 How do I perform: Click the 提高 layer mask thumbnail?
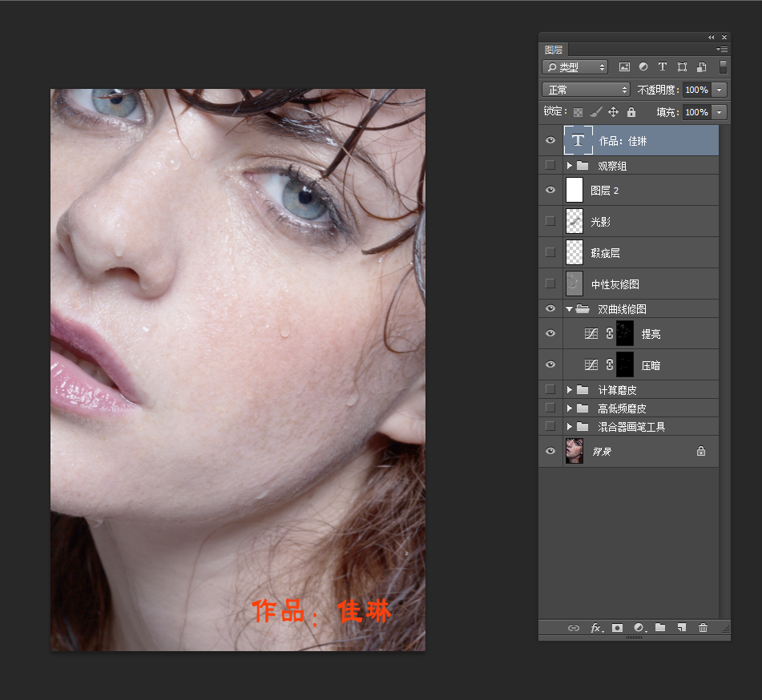coord(625,333)
